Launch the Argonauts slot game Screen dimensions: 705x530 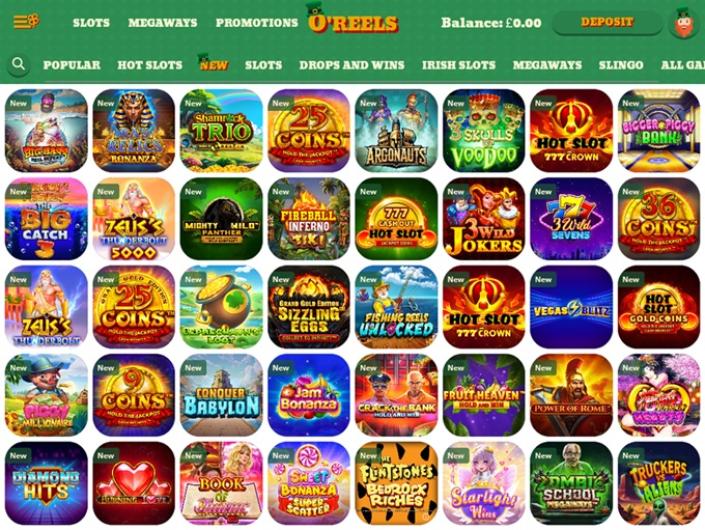396,130
